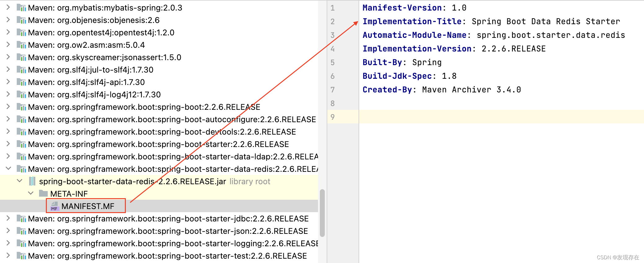
Task: Click the redis jar archive icon
Action: pos(32,181)
